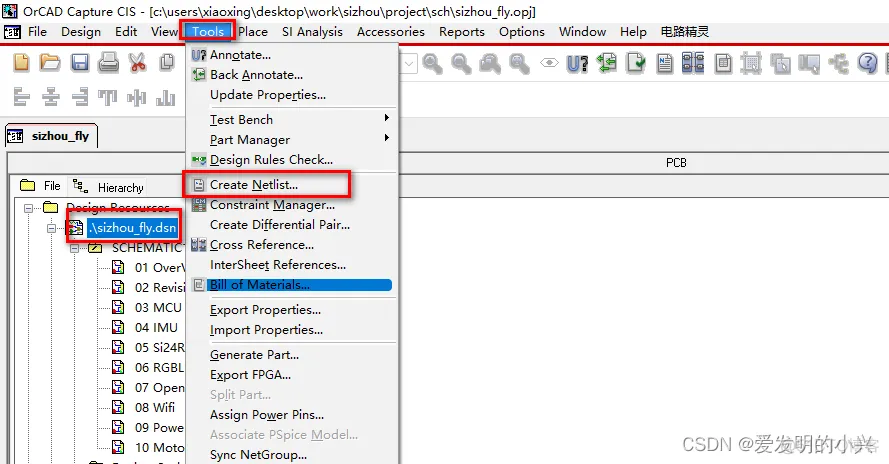Click the Align Bottom toolbar icon
Image resolution: width=889 pixels, height=464 pixels.
coord(166,98)
